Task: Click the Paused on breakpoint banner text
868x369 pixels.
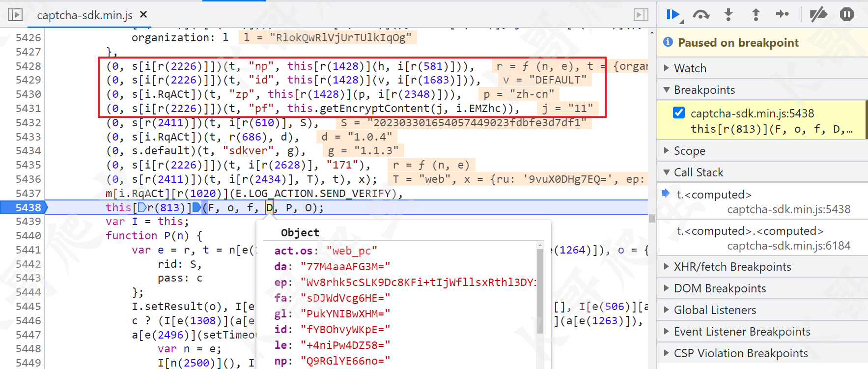Action: (738, 43)
